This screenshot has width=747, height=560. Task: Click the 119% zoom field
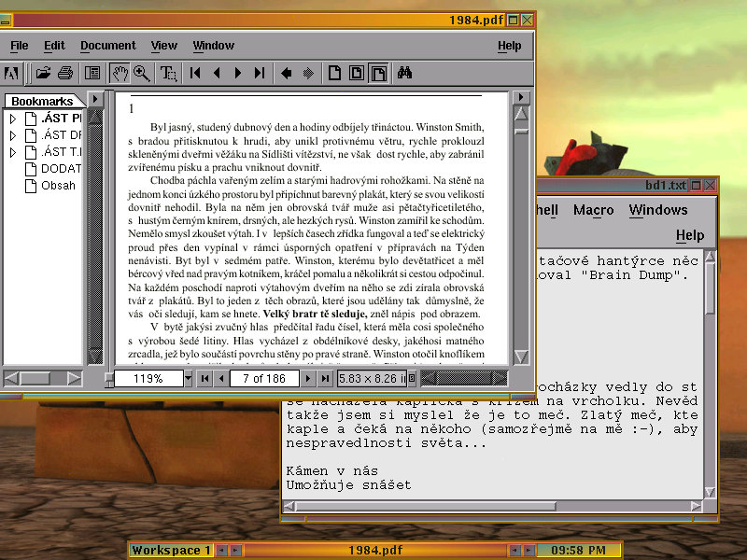tap(148, 379)
